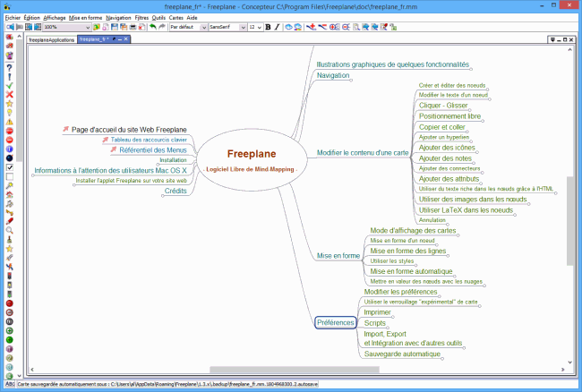Image resolution: width=582 pixels, height=392 pixels.
Task: Open the Filtres menu
Action: click(x=141, y=17)
